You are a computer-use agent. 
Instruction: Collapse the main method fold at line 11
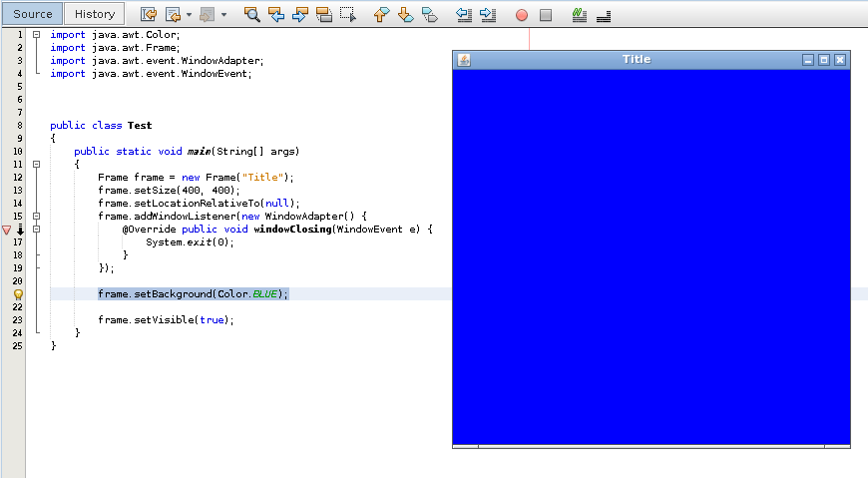pos(37,164)
